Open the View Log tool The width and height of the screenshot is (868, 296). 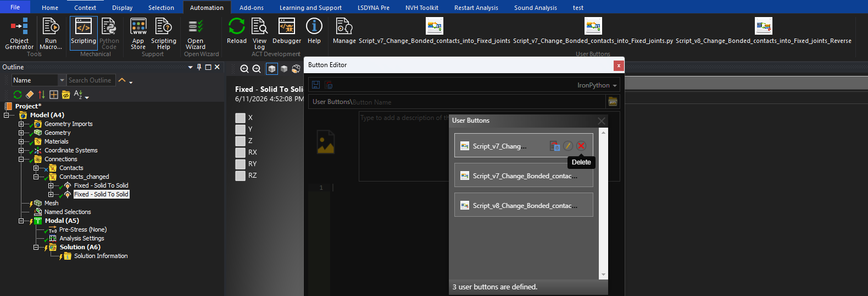[x=259, y=34]
